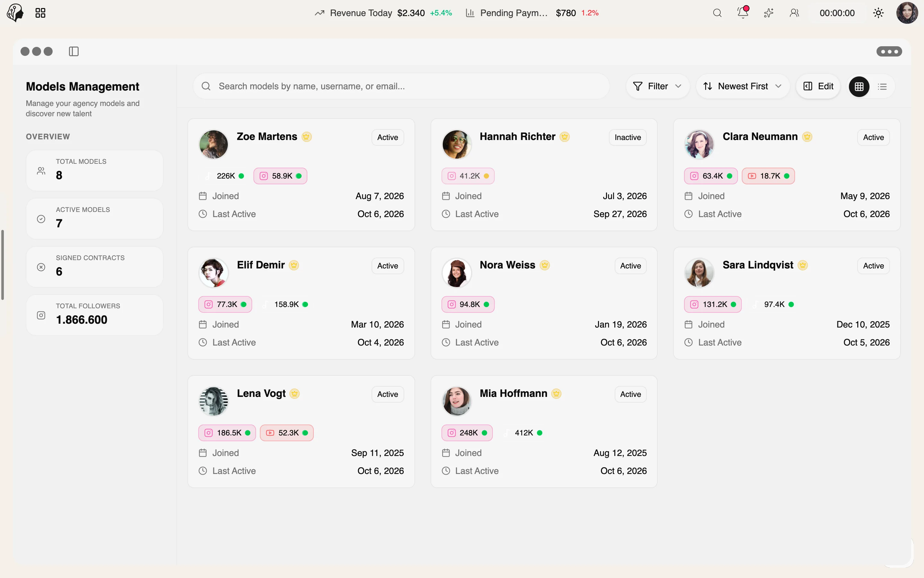Click Zoe Martens Active status badge
Viewport: 924px width, 578px height.
click(388, 137)
